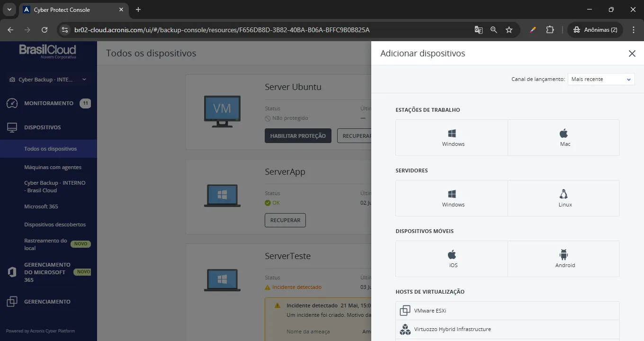Open Dispositivos section in sidebar
Screen dimensions: 644x341
[48, 127]
